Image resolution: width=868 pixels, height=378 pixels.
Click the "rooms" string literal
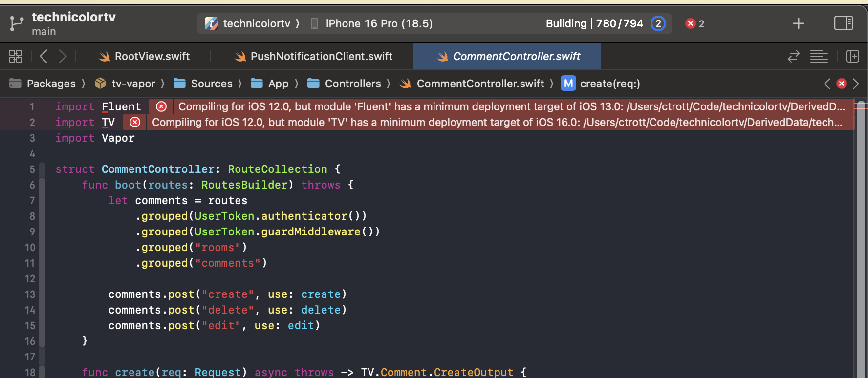point(217,247)
